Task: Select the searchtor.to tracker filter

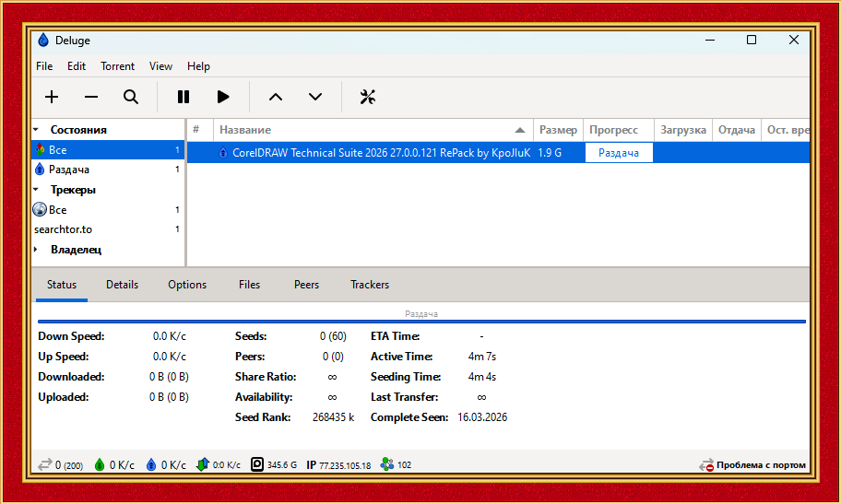Action: tap(108, 229)
